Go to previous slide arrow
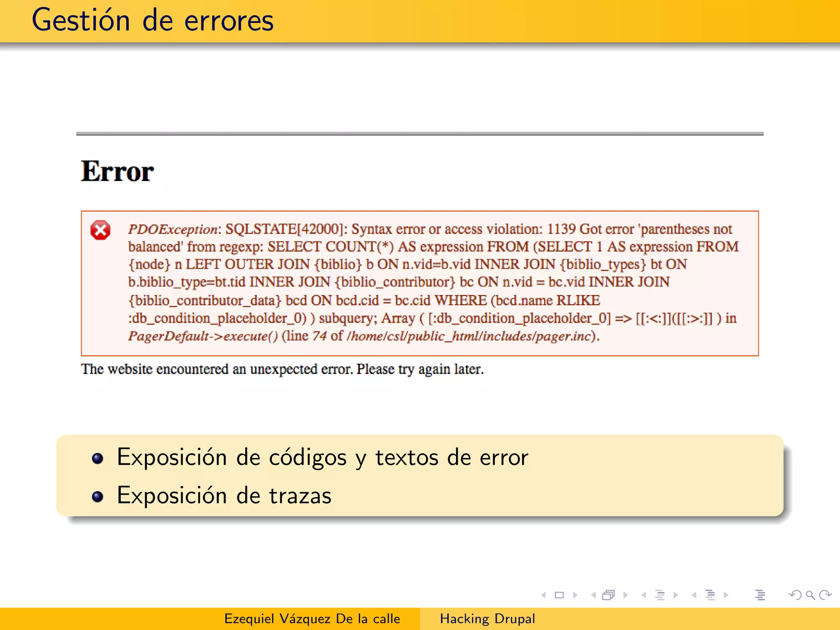 (543, 595)
